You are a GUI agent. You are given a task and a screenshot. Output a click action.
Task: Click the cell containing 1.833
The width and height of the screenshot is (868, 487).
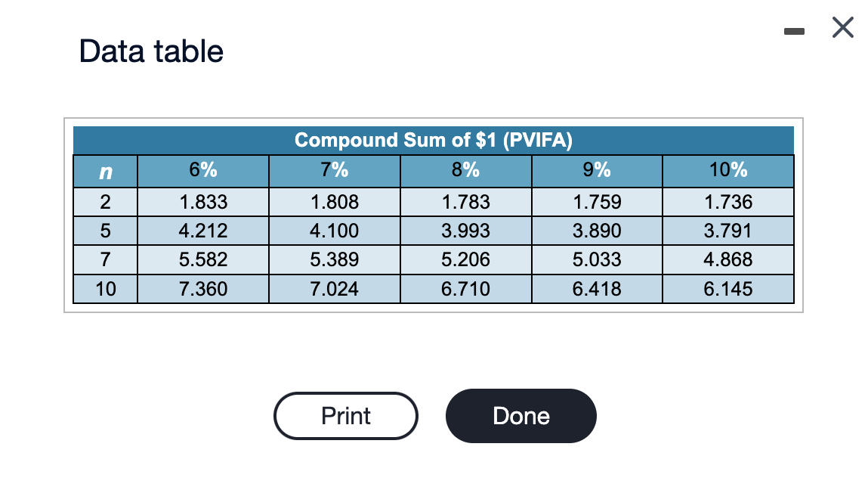pos(202,201)
